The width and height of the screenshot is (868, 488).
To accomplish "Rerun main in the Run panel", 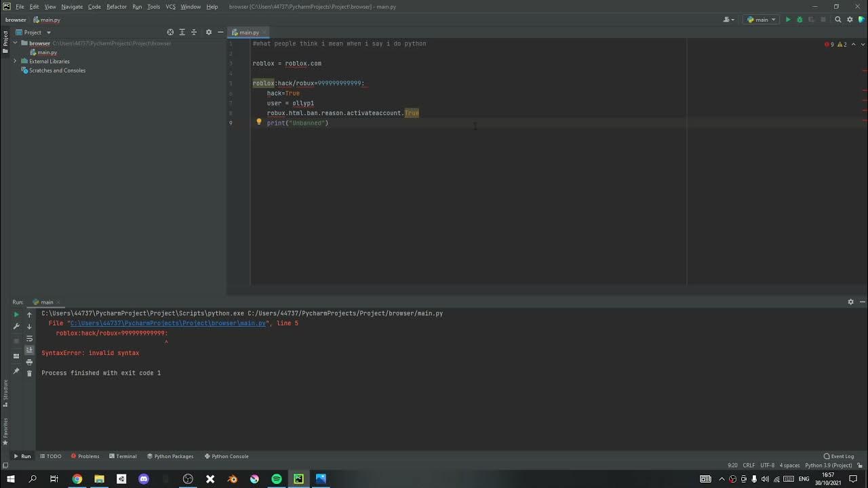I will (x=16, y=314).
